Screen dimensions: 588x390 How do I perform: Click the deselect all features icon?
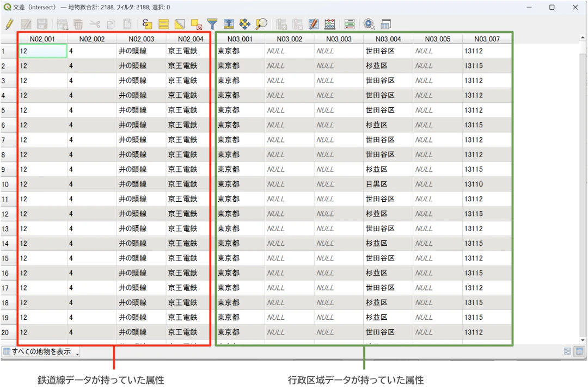(196, 24)
